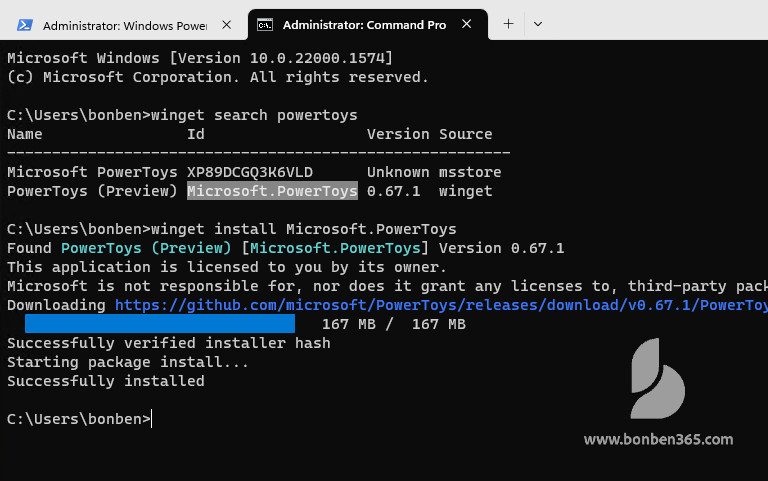Open the GitHub PowerToys download link
Image resolution: width=768 pixels, height=481 pixels.
tap(441, 305)
